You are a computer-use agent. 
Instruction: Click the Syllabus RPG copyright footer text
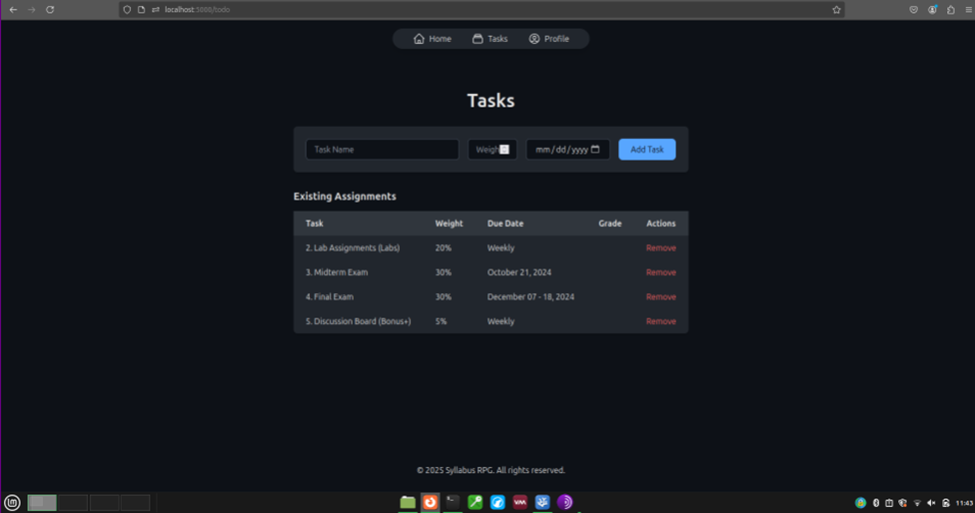click(x=491, y=471)
